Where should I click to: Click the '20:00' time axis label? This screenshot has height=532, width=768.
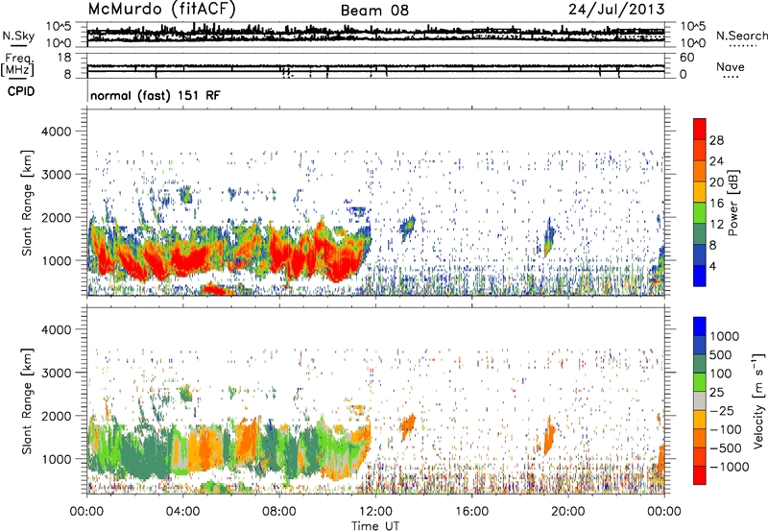[567, 512]
